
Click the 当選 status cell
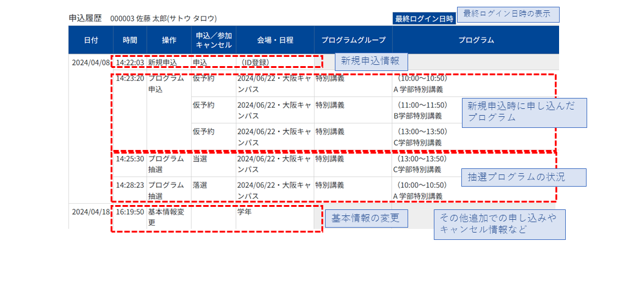click(200, 159)
